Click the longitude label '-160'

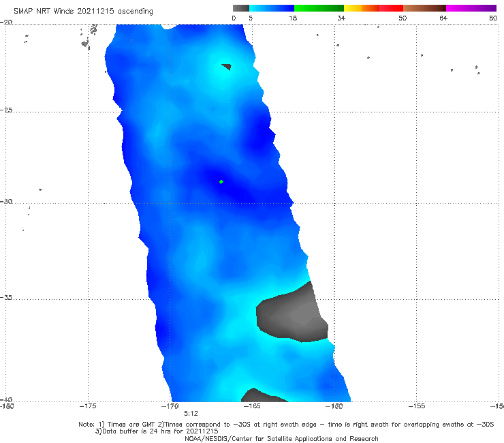334,406
